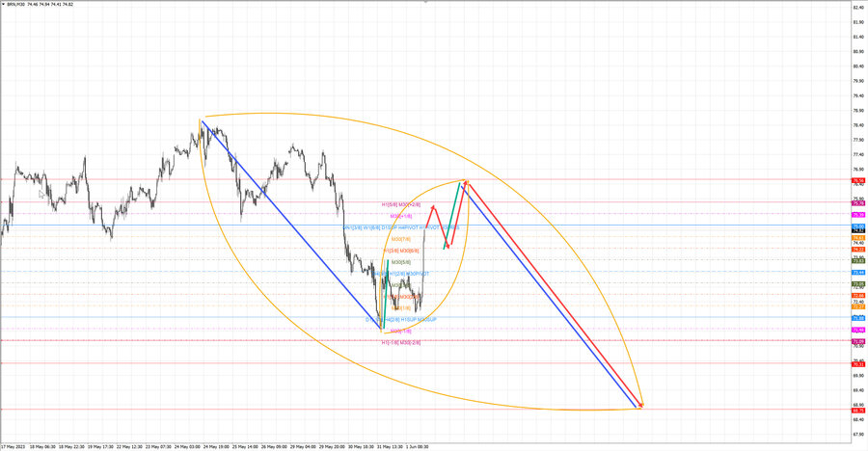Screen dimensions: 868x451
Task: Select the purple 71.09 price level tag
Action: (x=858, y=341)
